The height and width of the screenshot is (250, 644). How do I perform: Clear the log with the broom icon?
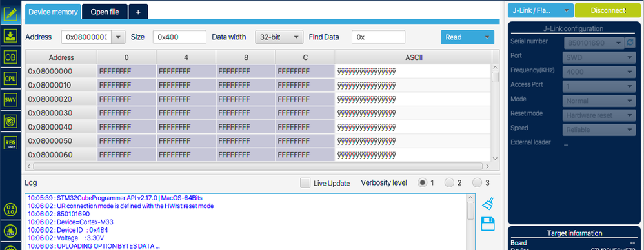point(488,203)
